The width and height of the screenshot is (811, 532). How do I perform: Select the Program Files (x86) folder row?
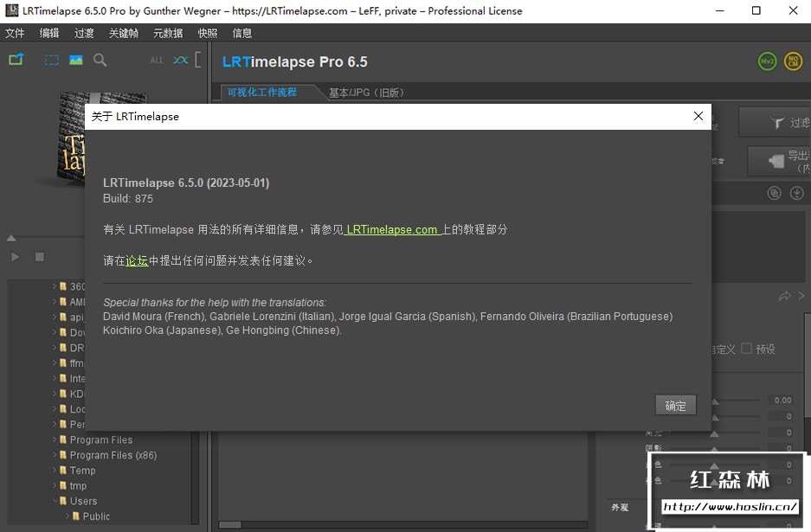[x=107, y=456]
